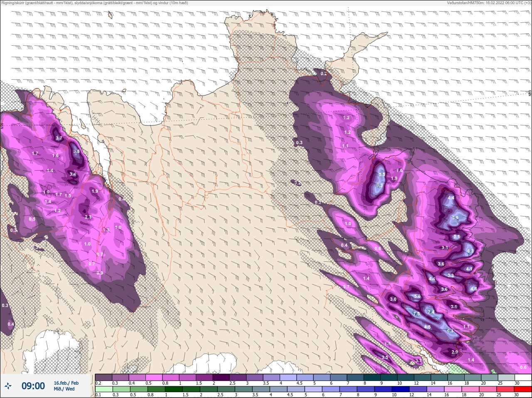Click the 7.4 precipitation value on map
The width and height of the screenshot is (532, 398).
click(x=431, y=312)
